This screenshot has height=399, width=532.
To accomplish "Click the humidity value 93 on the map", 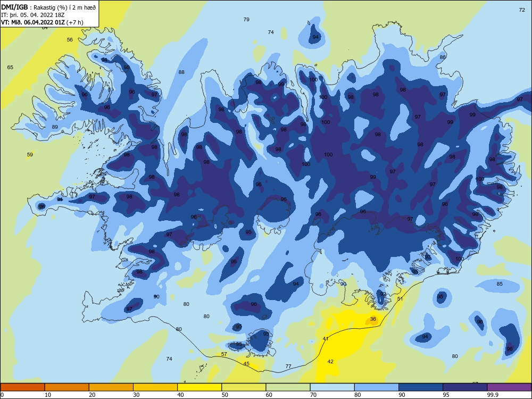I will coord(428,256).
